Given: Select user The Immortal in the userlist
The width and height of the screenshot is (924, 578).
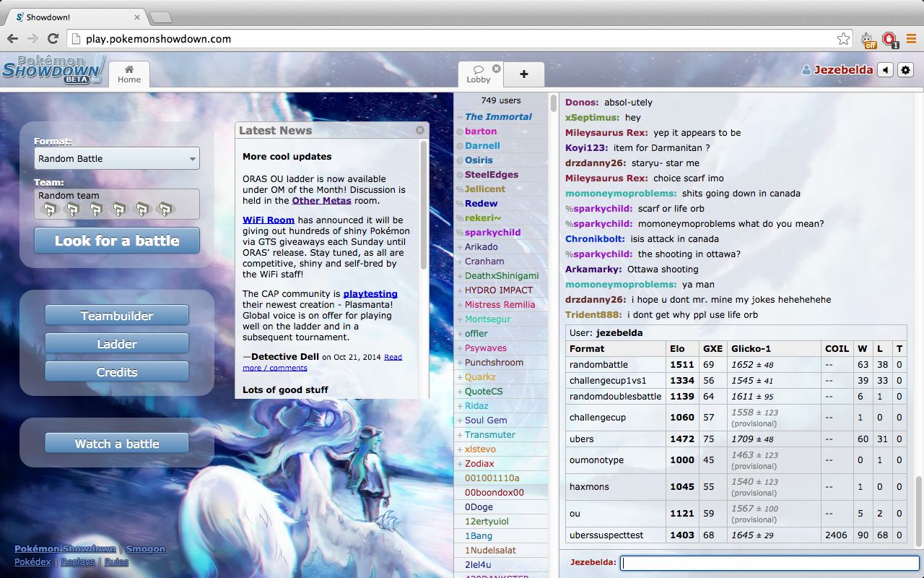Looking at the screenshot, I should 501,116.
